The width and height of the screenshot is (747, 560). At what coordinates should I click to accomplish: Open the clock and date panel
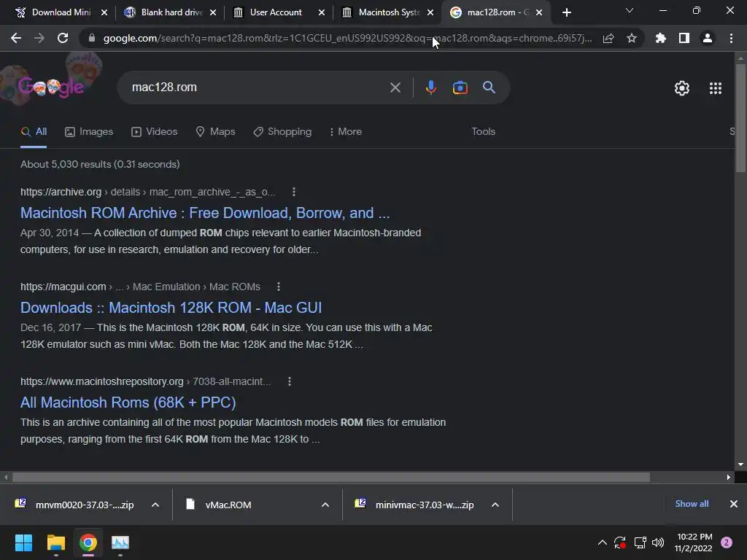(694, 542)
